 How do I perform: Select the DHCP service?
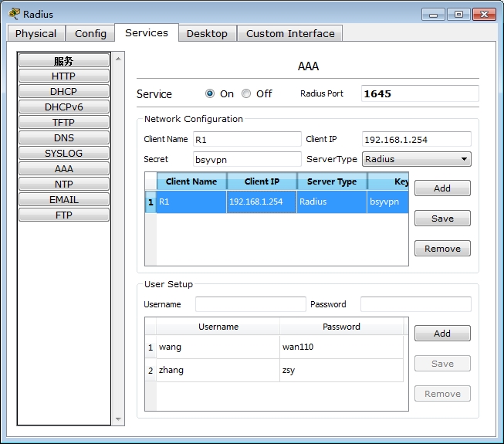[x=63, y=92]
